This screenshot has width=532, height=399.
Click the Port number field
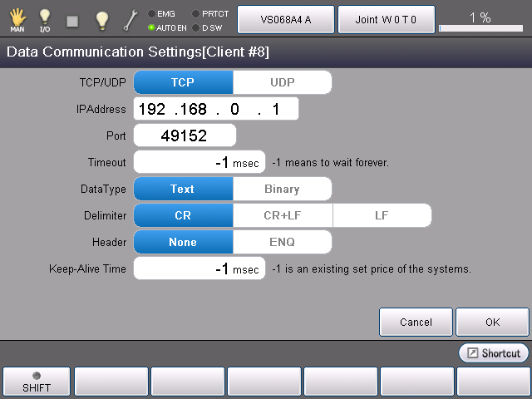pyautogui.click(x=185, y=135)
